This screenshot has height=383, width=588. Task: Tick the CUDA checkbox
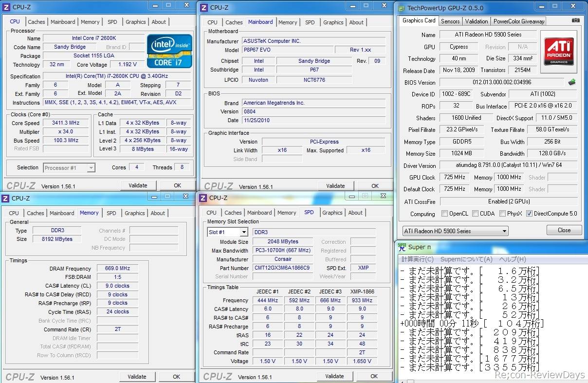pyautogui.click(x=476, y=214)
